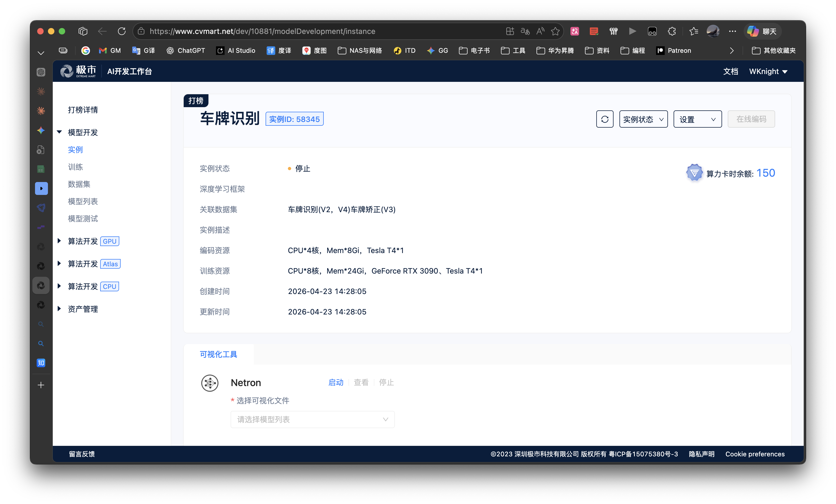
Task: Select 实例 in the side menu
Action: point(75,150)
